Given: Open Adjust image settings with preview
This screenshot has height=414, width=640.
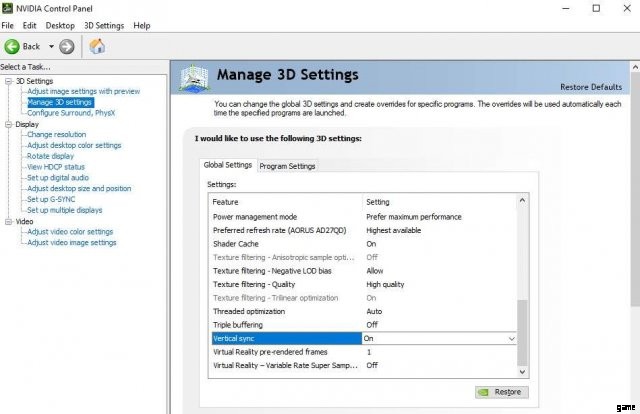Looking at the screenshot, I should click(x=83, y=91).
